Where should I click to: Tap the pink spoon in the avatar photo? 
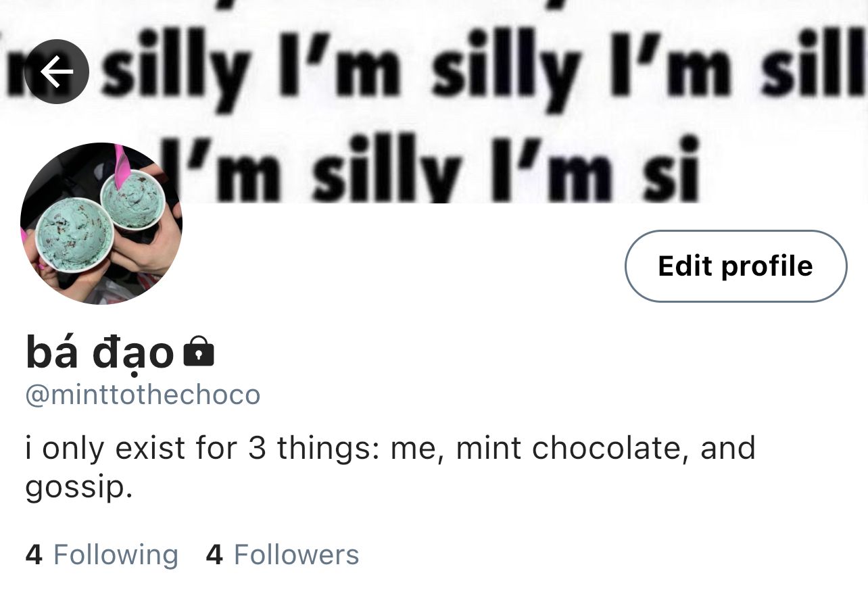[122, 166]
